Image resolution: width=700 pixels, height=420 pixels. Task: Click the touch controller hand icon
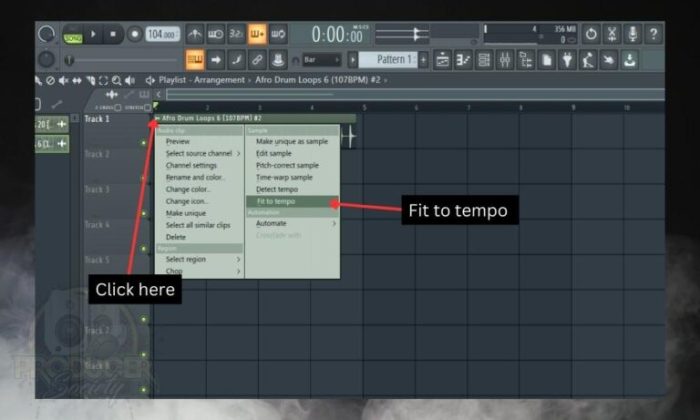609,60
